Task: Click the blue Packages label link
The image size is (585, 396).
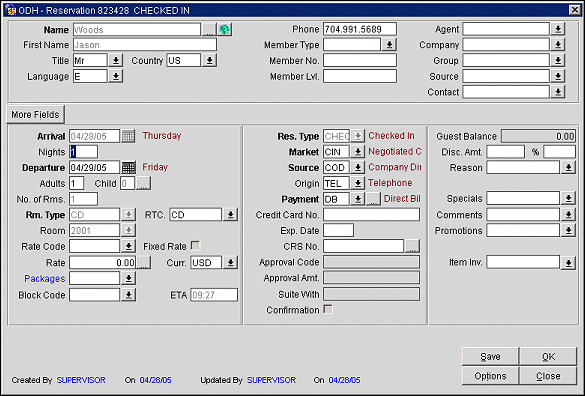Action: (x=45, y=279)
